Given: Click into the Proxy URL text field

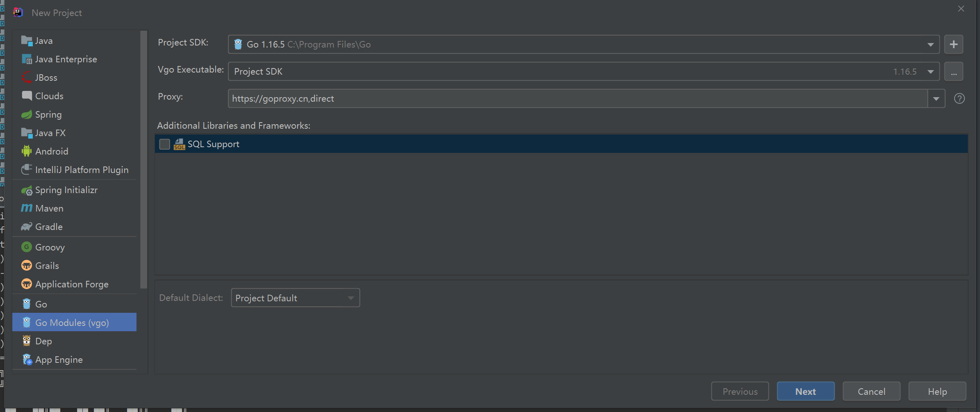Looking at the screenshot, I should (578, 99).
